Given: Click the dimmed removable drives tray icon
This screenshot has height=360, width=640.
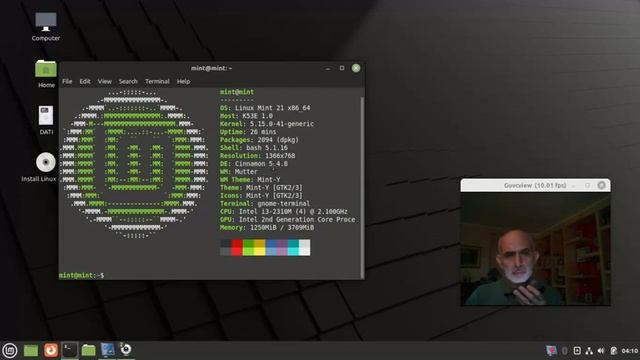Looking at the screenshot, I should tap(565, 351).
